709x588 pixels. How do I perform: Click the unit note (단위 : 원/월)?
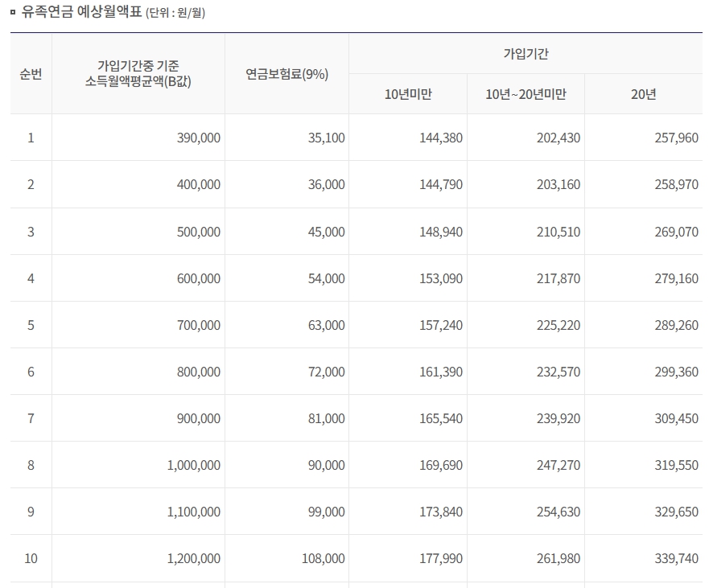[x=175, y=12]
